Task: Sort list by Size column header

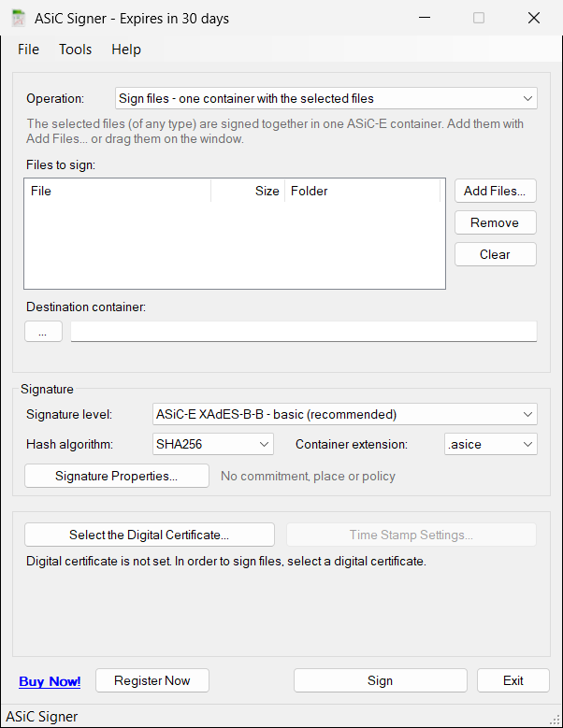Action: [248, 191]
